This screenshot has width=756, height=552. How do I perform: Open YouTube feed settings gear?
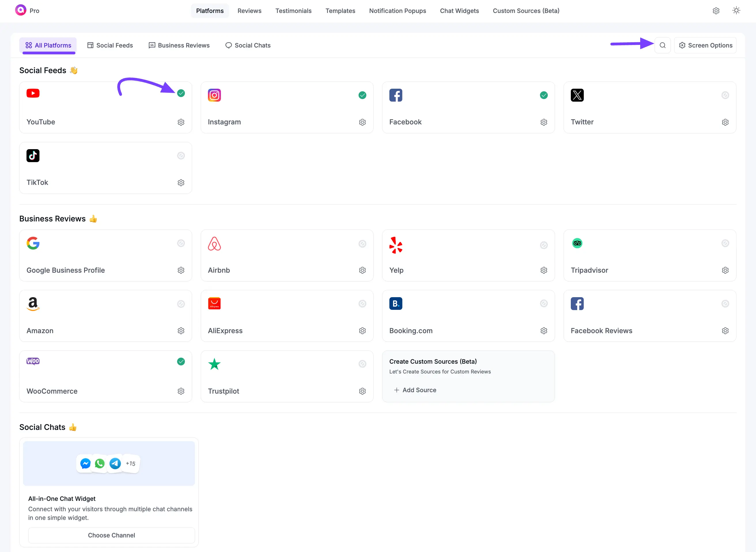point(181,122)
